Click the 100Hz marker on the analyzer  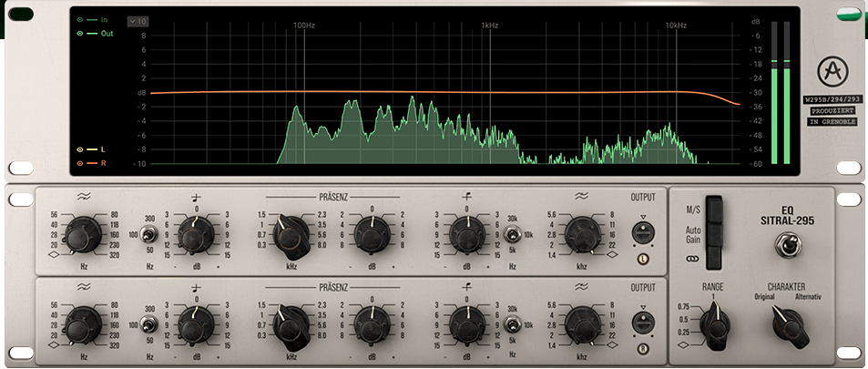(304, 26)
